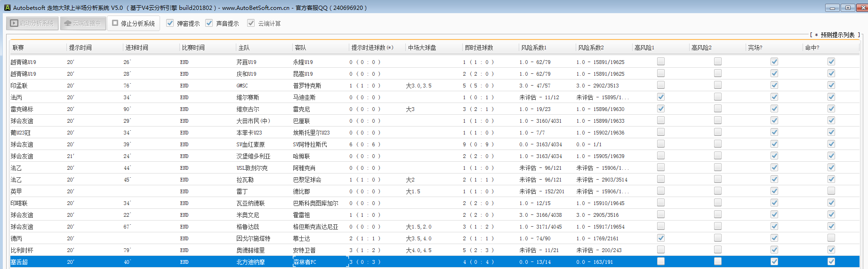Check the 命中? box for 德丙 row
868x269 pixels.
pyautogui.click(x=831, y=238)
